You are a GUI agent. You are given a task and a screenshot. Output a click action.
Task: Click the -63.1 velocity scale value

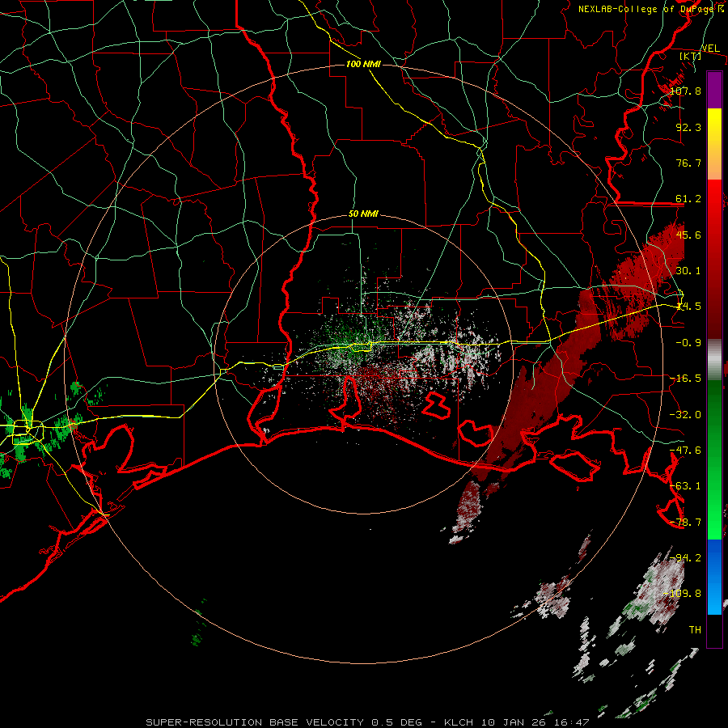tap(686, 486)
